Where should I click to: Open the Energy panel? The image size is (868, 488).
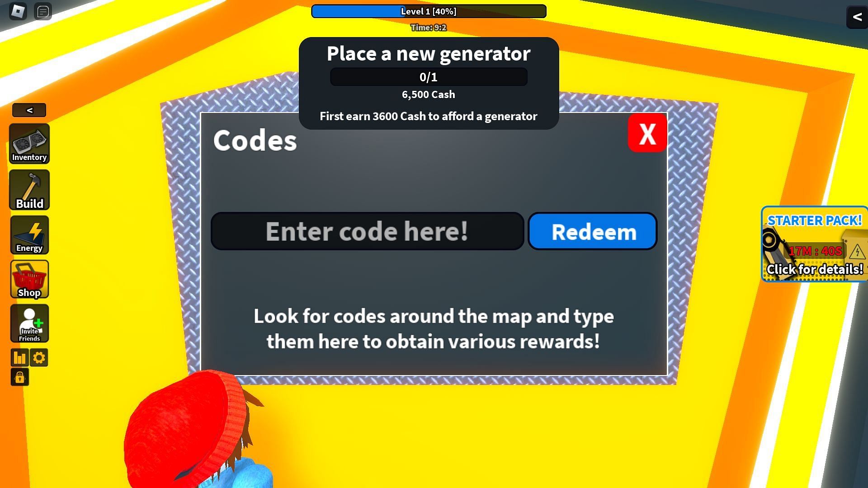pos(29,234)
